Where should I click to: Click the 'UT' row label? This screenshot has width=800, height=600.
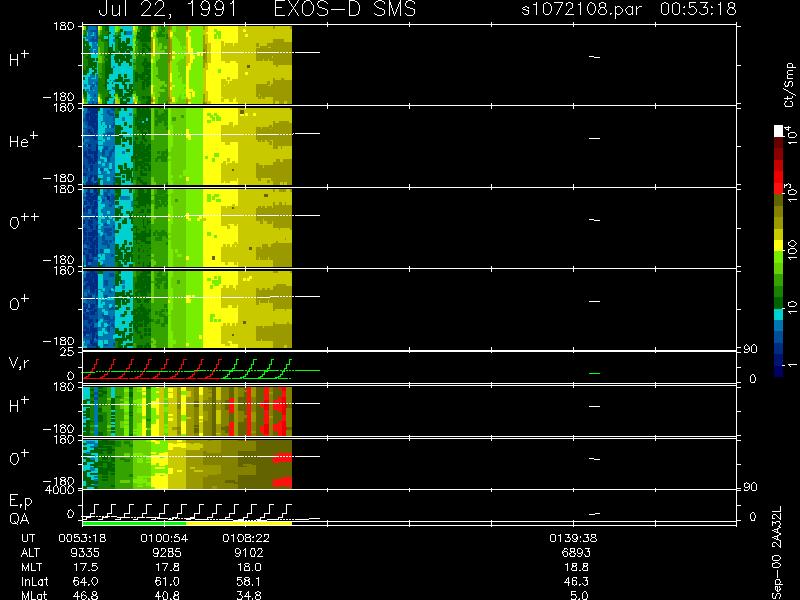click(28, 538)
